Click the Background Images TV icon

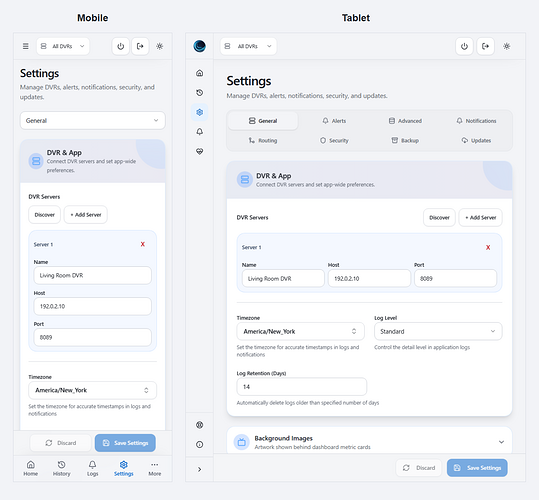coord(242,442)
